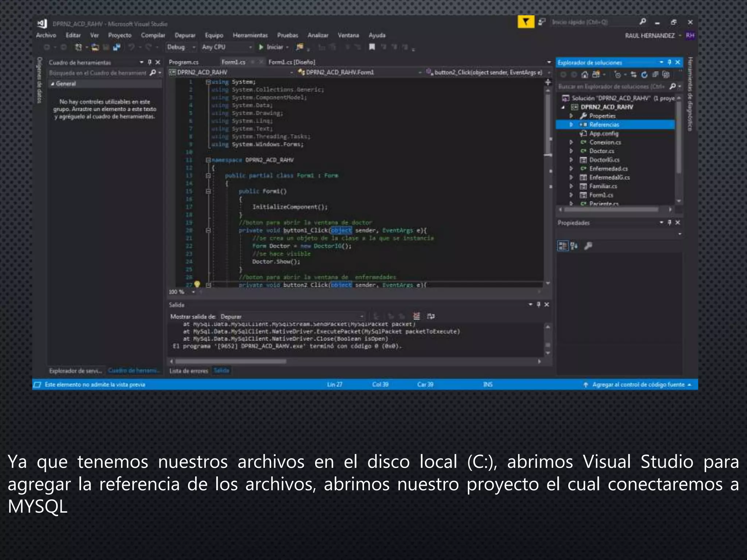Click the collapse all icon in Solution Explorer

(655, 75)
